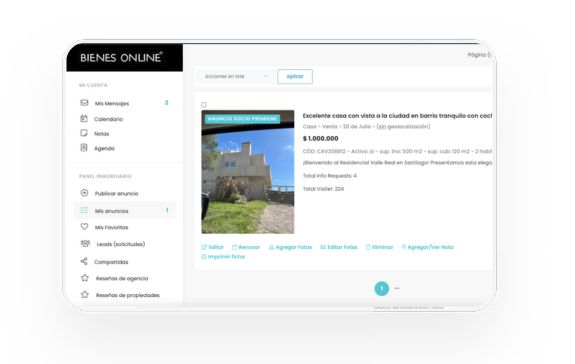Open Reseñas de agencia star icon
The height and width of the screenshot is (364, 575).
85,278
